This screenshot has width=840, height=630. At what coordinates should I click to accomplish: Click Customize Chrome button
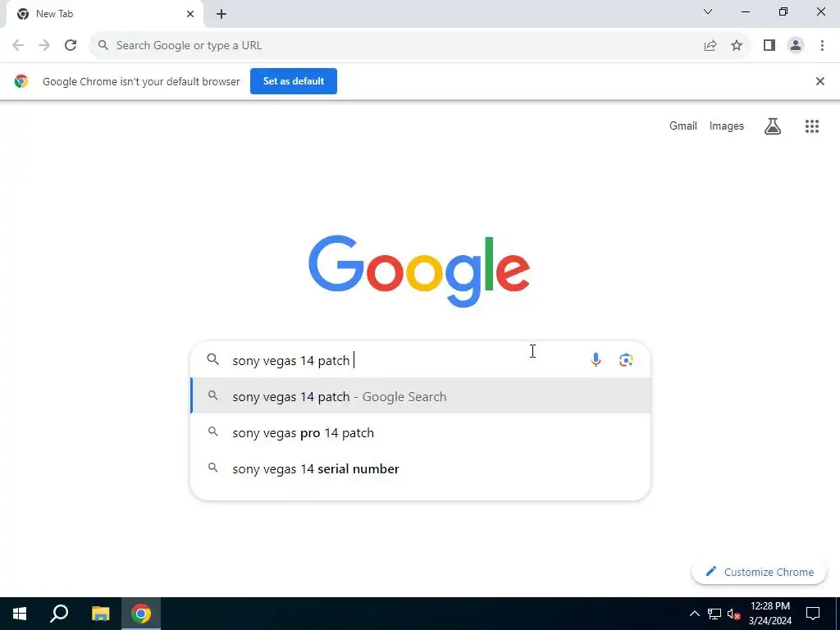pyautogui.click(x=759, y=572)
